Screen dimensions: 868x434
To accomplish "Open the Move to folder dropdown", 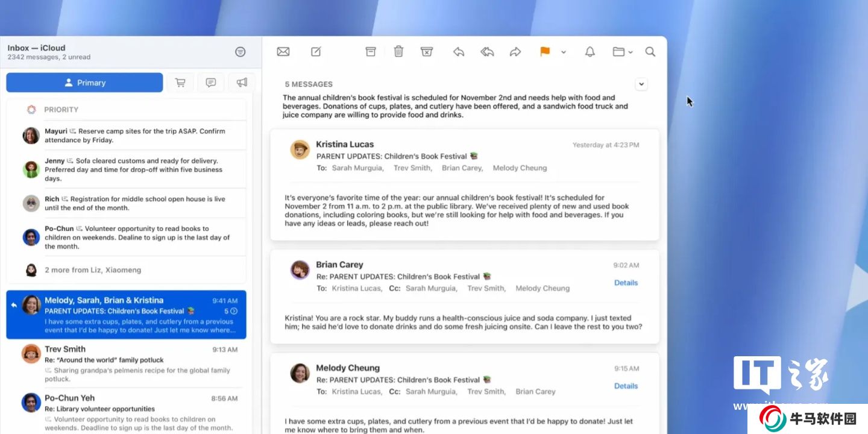I will [x=622, y=52].
